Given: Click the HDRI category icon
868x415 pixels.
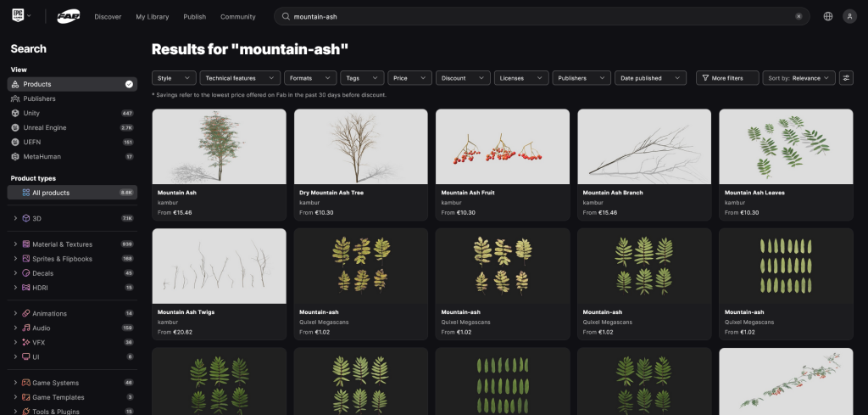Looking at the screenshot, I should click(26, 288).
